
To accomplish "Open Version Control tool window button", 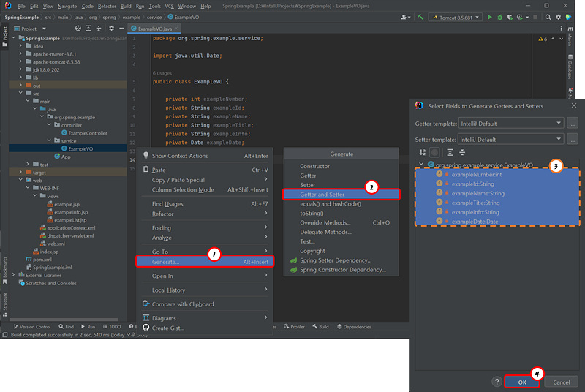I will point(32,327).
